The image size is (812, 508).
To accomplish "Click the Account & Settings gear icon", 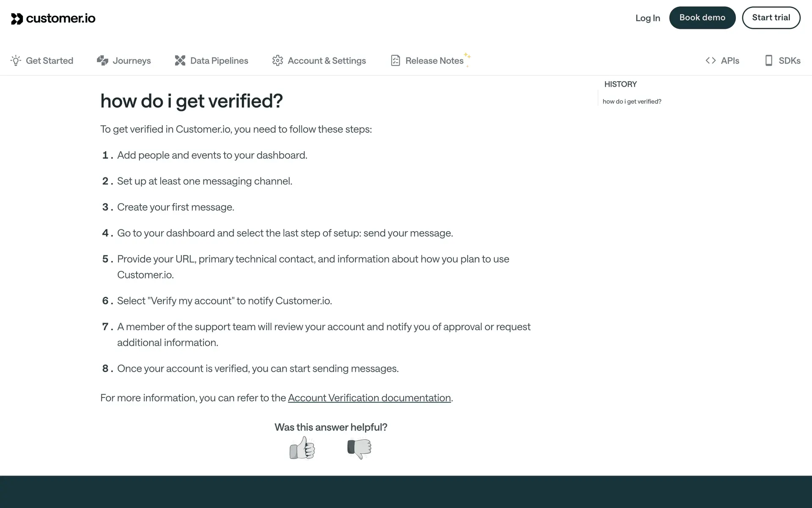I will coord(277,61).
